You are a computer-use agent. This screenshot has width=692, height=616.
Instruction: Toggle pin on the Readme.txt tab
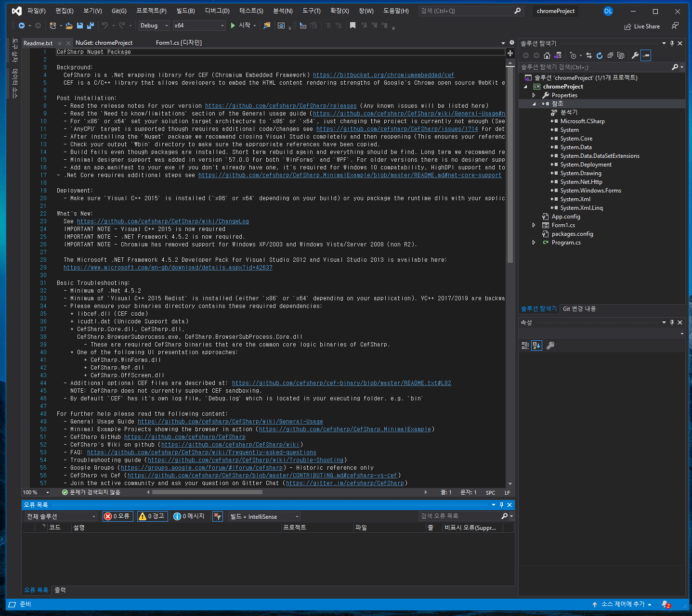pos(60,43)
